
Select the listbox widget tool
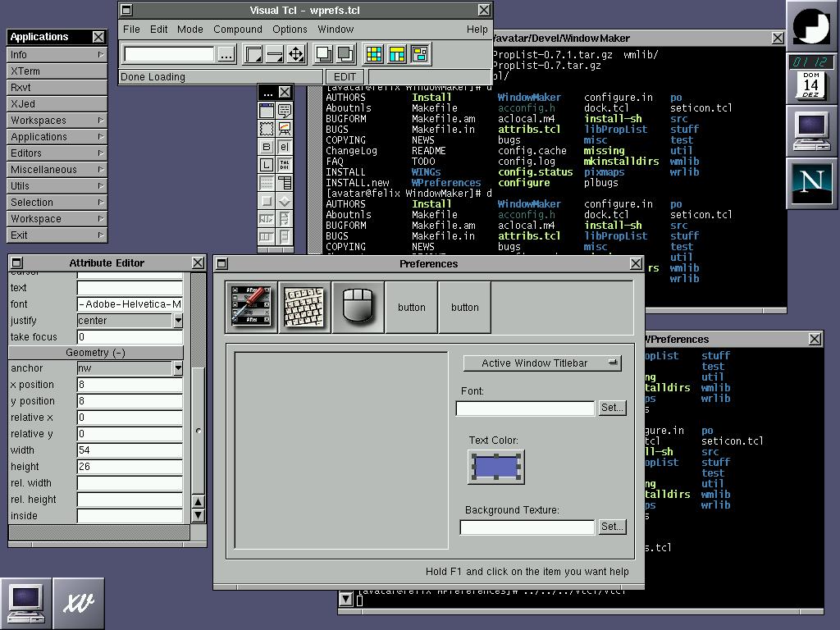267,183
